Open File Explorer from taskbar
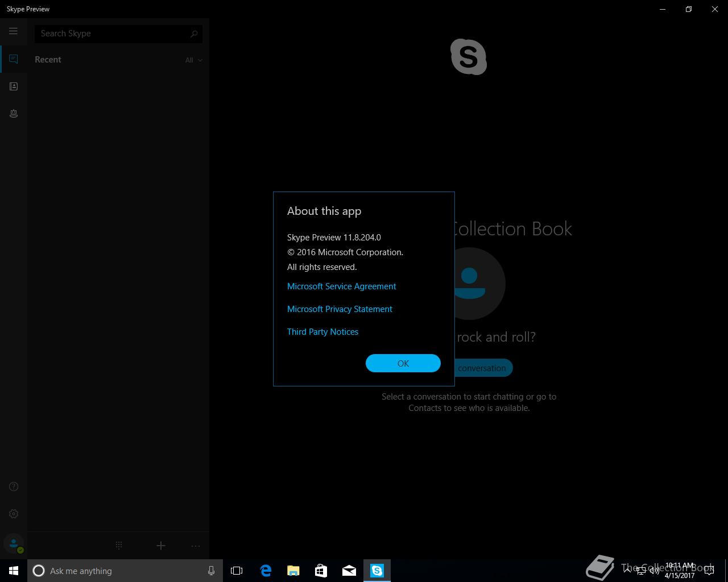Viewport: 728px width, 582px height. 293,571
